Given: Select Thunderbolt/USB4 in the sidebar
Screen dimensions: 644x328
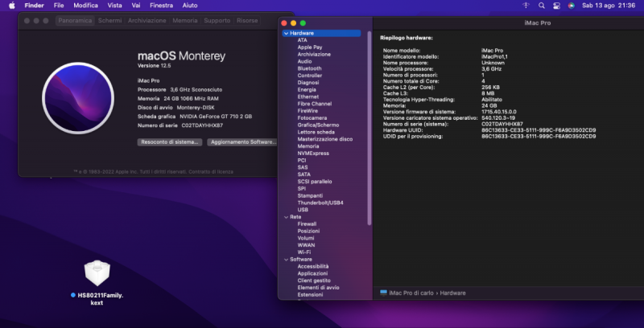Looking at the screenshot, I should [320, 203].
